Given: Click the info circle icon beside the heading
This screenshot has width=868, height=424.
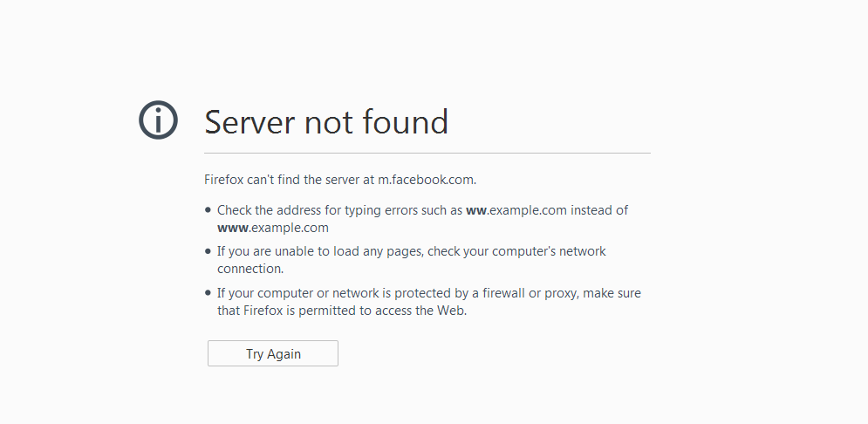Looking at the screenshot, I should tap(158, 120).
